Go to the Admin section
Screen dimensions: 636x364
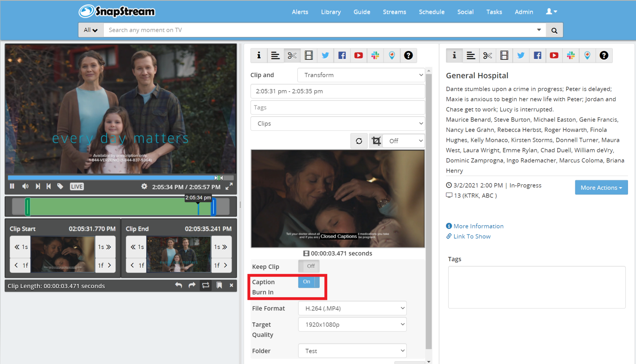524,12
